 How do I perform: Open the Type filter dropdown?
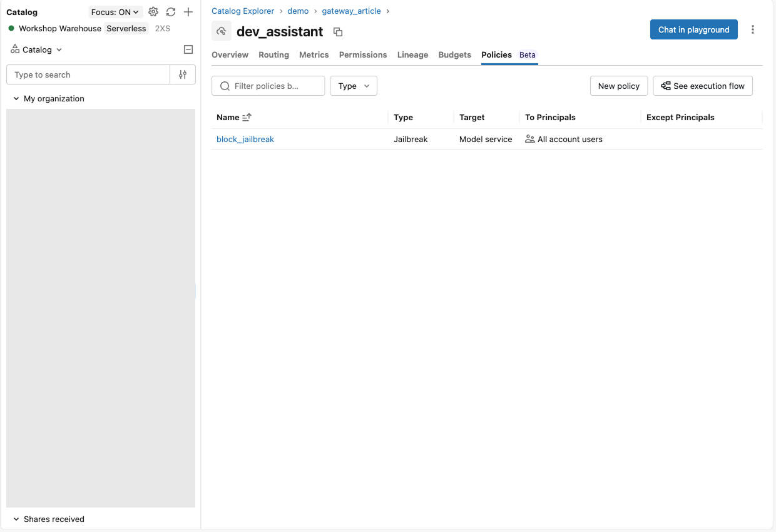(354, 86)
